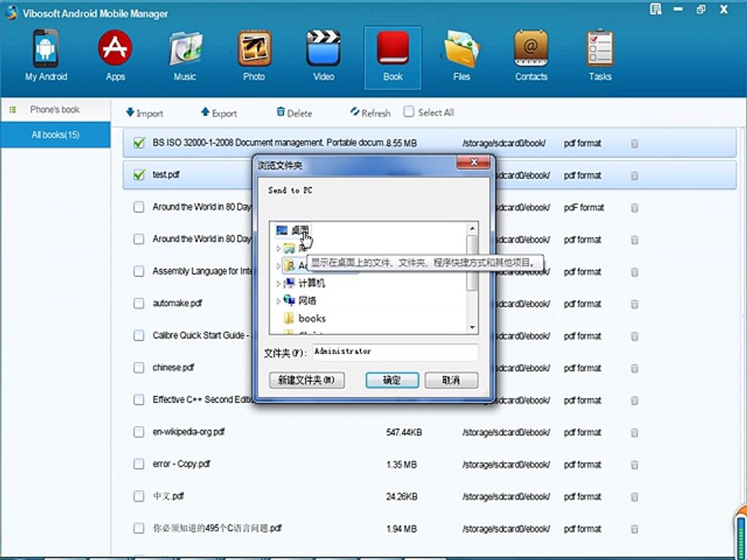Check the Assembly Language book checkbox

(139, 271)
